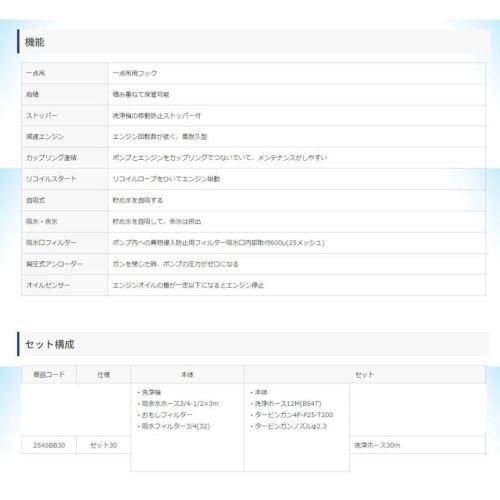This screenshot has width=500, height=500.
Task: Click the 洗浄ホース30m set cell
Action: click(x=377, y=445)
